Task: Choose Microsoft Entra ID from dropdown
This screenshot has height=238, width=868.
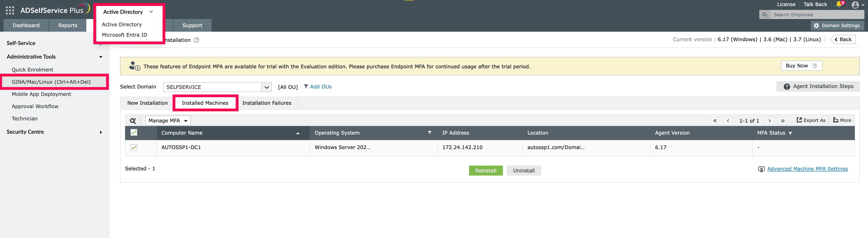Action: (x=124, y=35)
